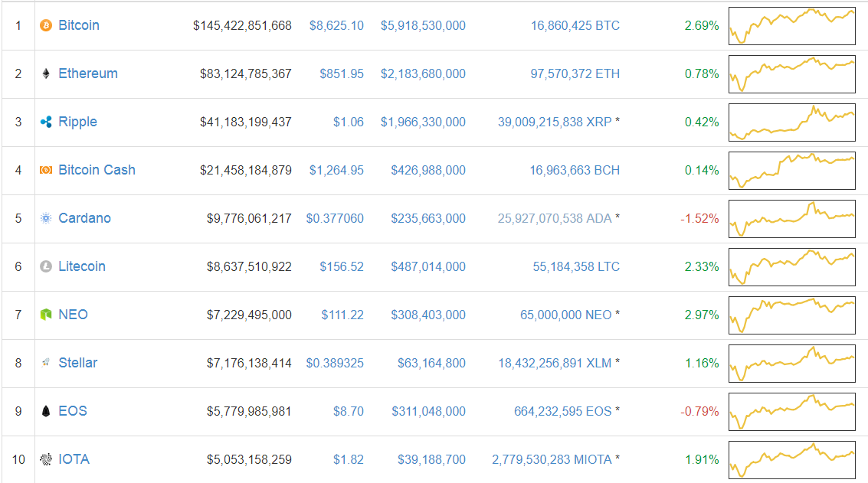Image resolution: width=868 pixels, height=483 pixels.
Task: Open the EOS currency page link
Action: point(73,410)
